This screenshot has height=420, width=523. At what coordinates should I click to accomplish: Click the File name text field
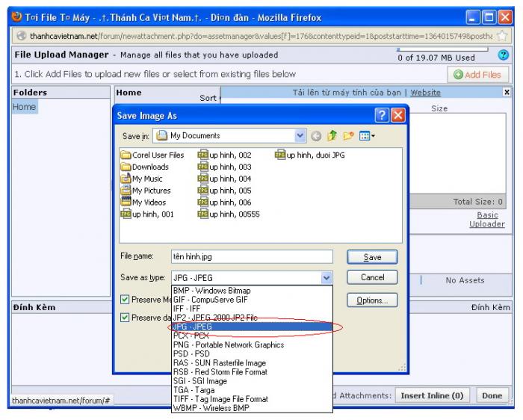251,256
